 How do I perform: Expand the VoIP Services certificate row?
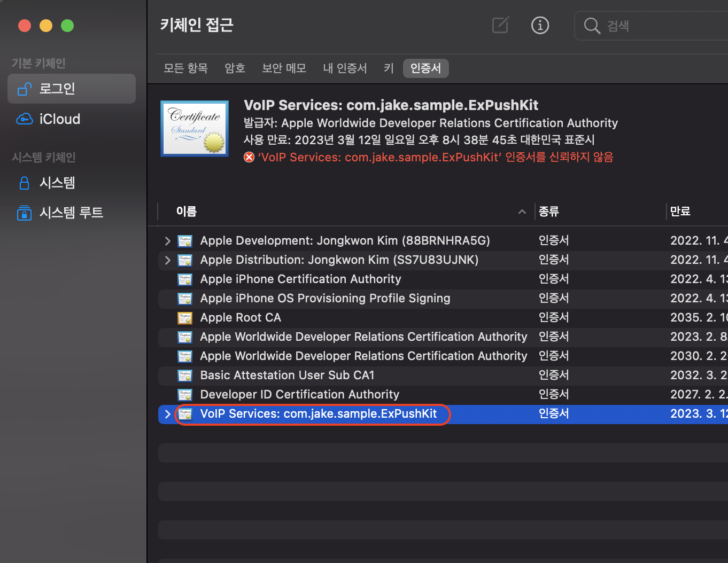tap(168, 414)
